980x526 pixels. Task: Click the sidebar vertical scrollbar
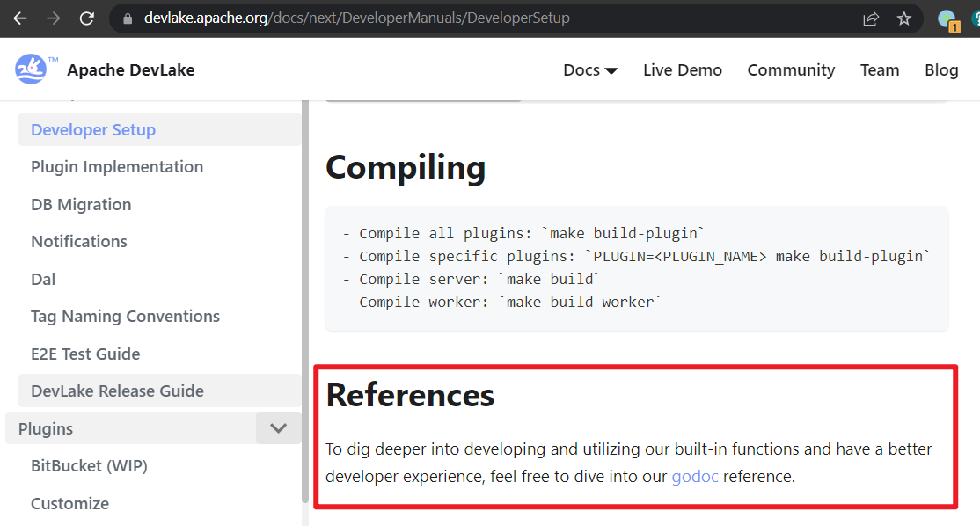pos(305,300)
